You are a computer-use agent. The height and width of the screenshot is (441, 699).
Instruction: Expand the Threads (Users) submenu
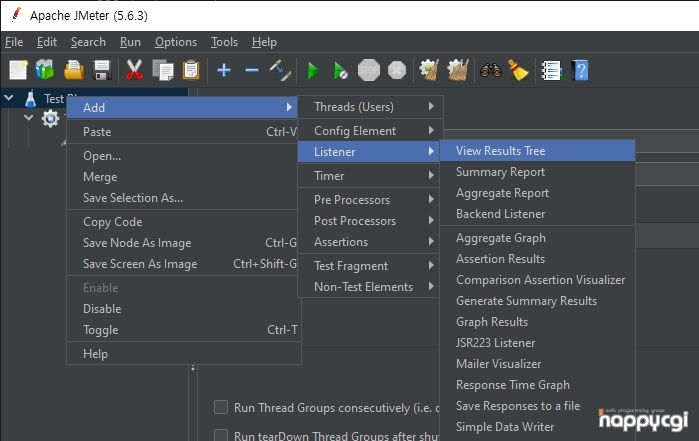tap(370, 107)
